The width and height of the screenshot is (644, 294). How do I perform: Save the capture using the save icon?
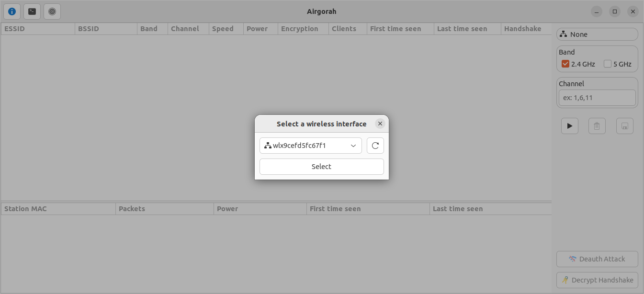click(x=624, y=125)
